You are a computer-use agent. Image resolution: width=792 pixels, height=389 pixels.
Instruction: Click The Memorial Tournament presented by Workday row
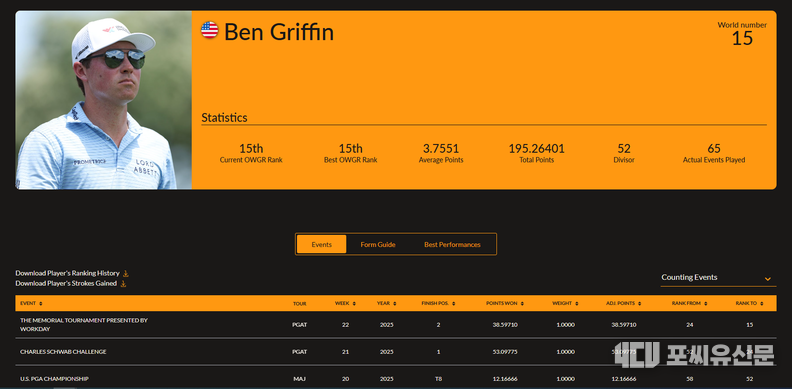click(396, 325)
